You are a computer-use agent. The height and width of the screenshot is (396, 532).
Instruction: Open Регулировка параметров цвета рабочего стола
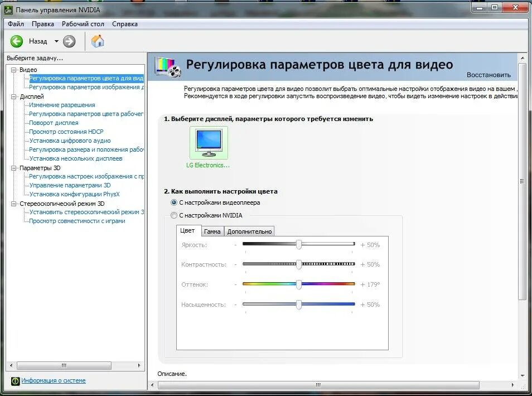(86, 114)
